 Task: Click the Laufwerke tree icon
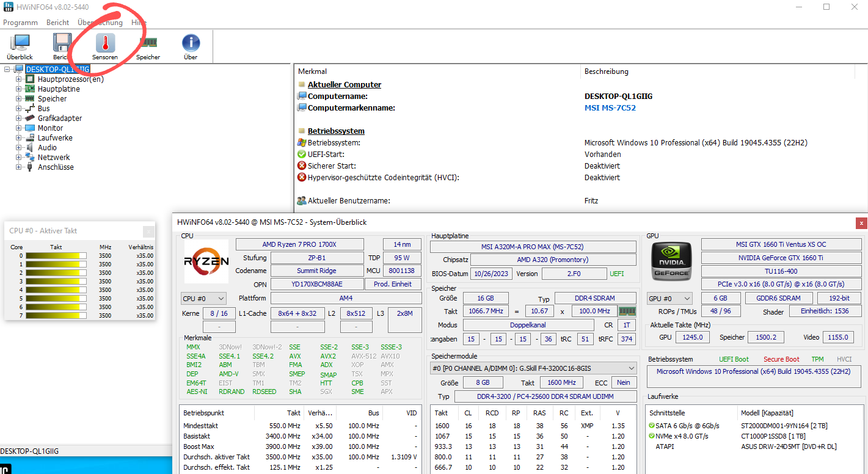tap(30, 137)
